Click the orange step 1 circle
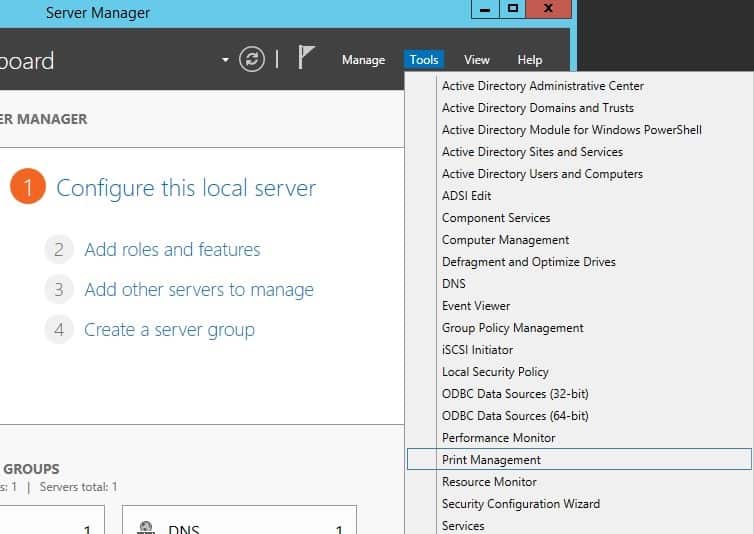754x534 pixels. click(28, 186)
